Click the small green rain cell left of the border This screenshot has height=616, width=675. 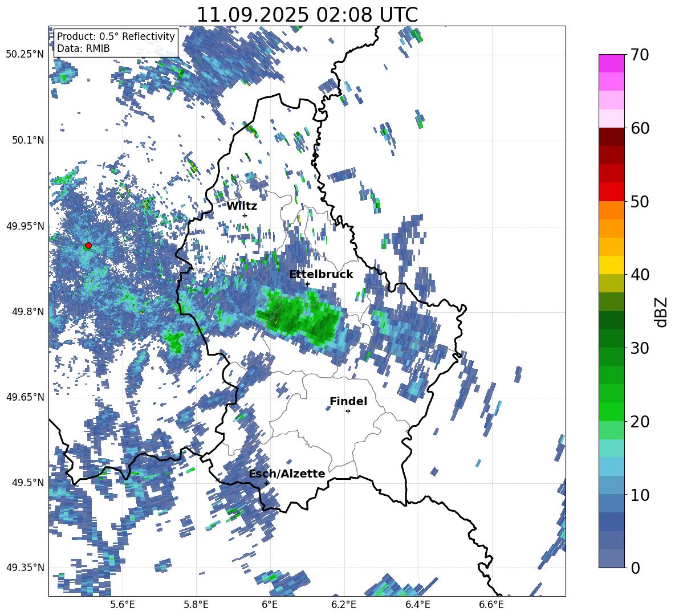[176, 342]
